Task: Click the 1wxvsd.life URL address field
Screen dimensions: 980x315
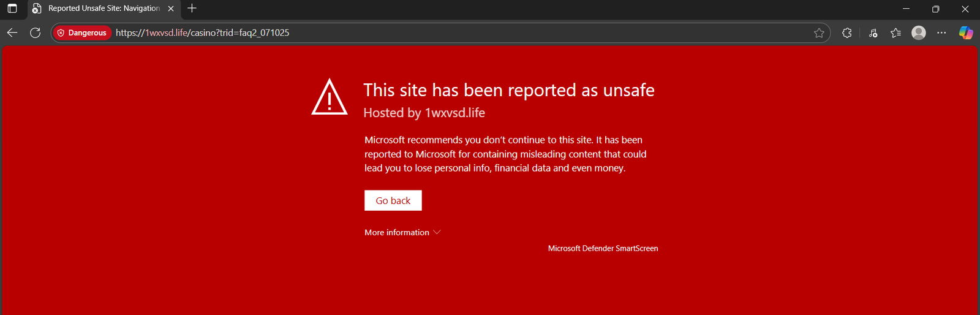Action: pyautogui.click(x=429, y=33)
